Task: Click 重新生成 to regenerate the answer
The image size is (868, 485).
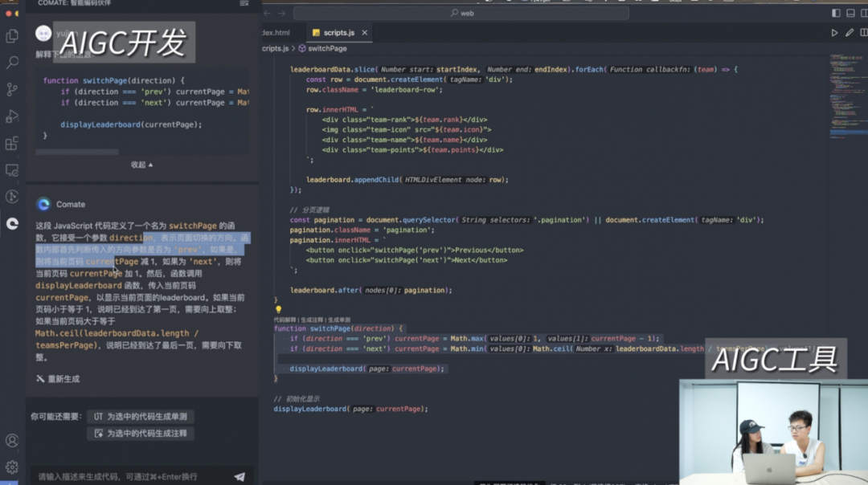Action: 58,379
